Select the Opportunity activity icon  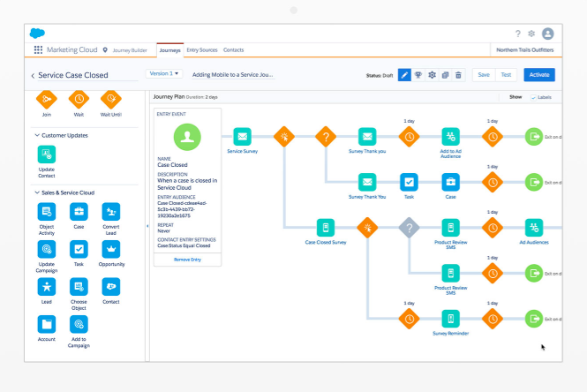(x=111, y=249)
